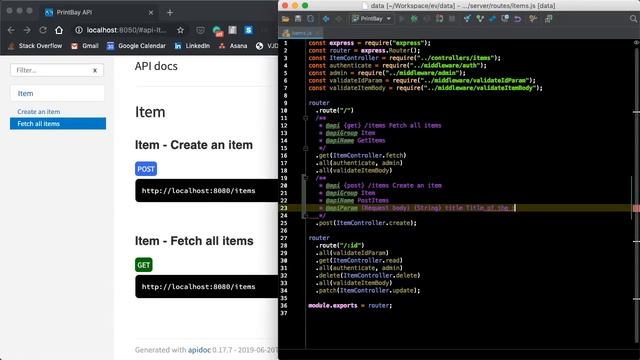Collapse the doc comment fold at line 11

click(x=305, y=118)
